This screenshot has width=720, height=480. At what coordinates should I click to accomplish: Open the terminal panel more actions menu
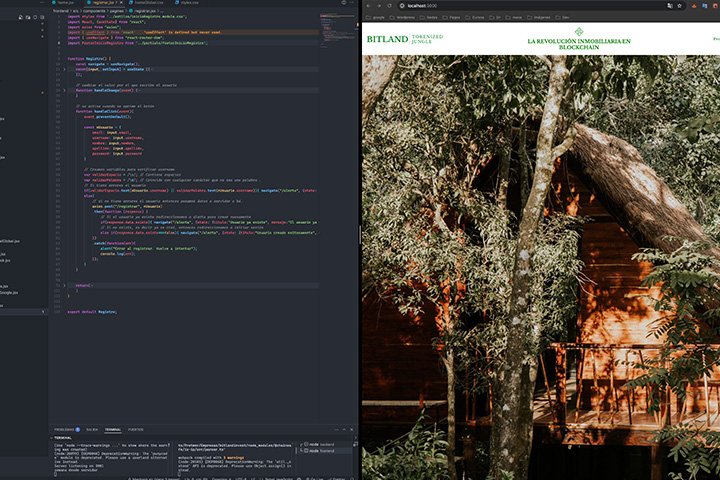(x=336, y=430)
